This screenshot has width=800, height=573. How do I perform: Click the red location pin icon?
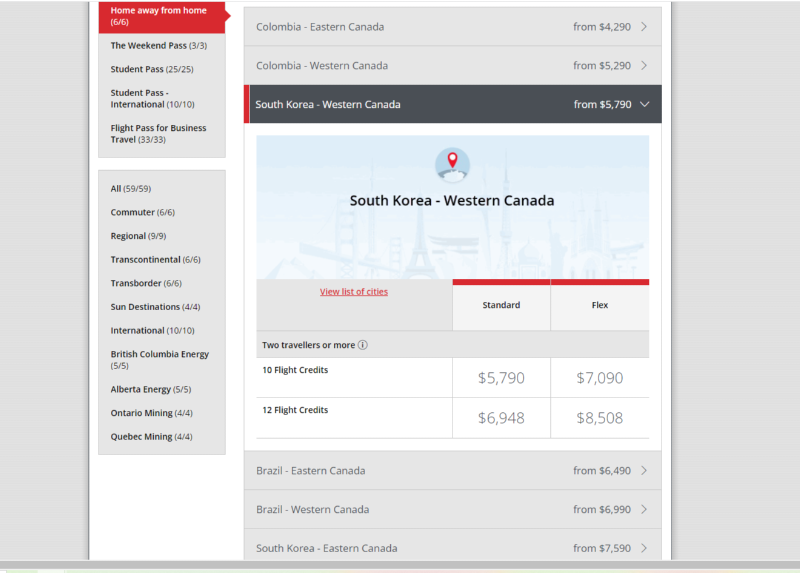pyautogui.click(x=452, y=162)
